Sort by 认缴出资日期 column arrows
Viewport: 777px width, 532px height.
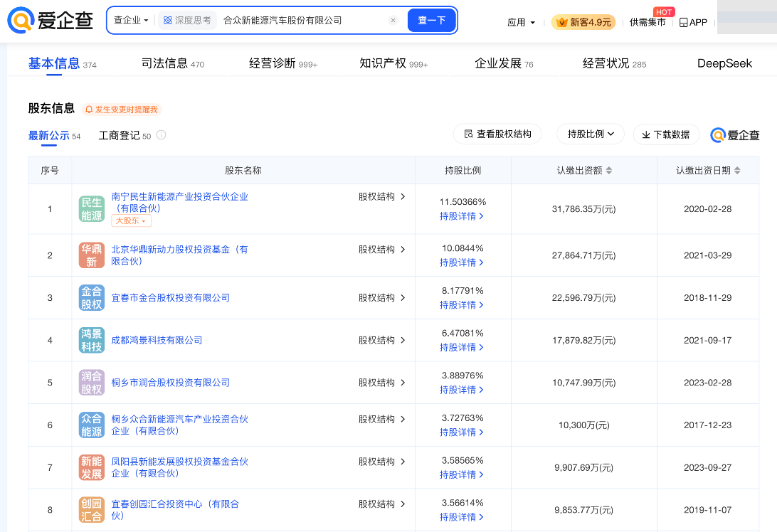point(737,171)
